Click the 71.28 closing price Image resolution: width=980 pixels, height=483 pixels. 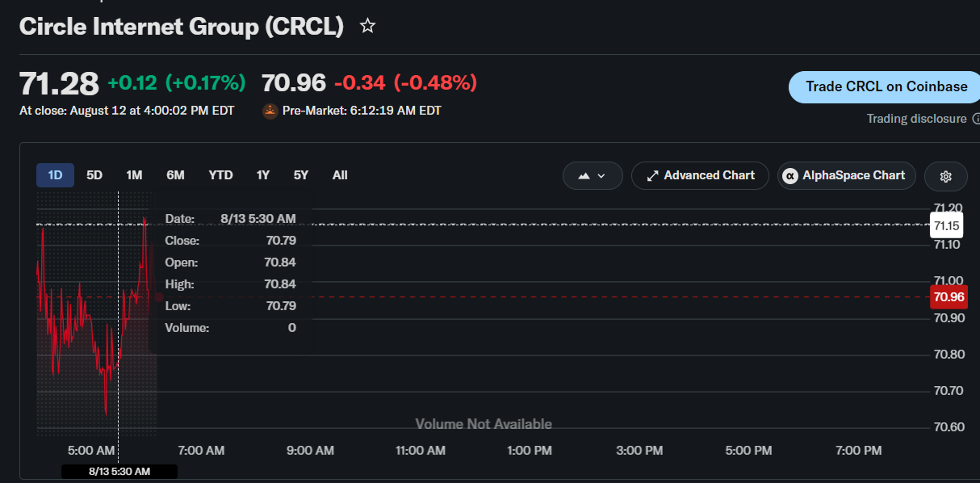tap(59, 83)
